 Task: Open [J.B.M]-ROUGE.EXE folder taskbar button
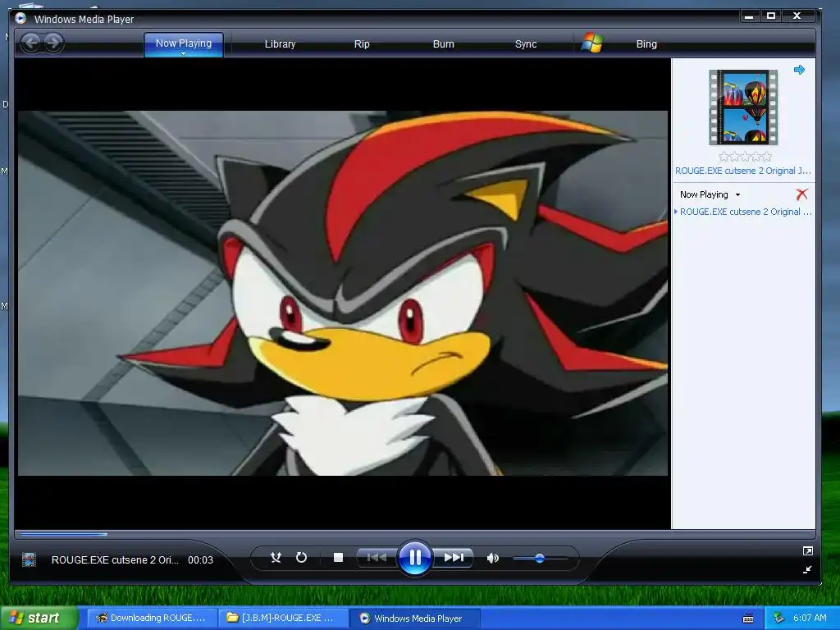coord(283,618)
